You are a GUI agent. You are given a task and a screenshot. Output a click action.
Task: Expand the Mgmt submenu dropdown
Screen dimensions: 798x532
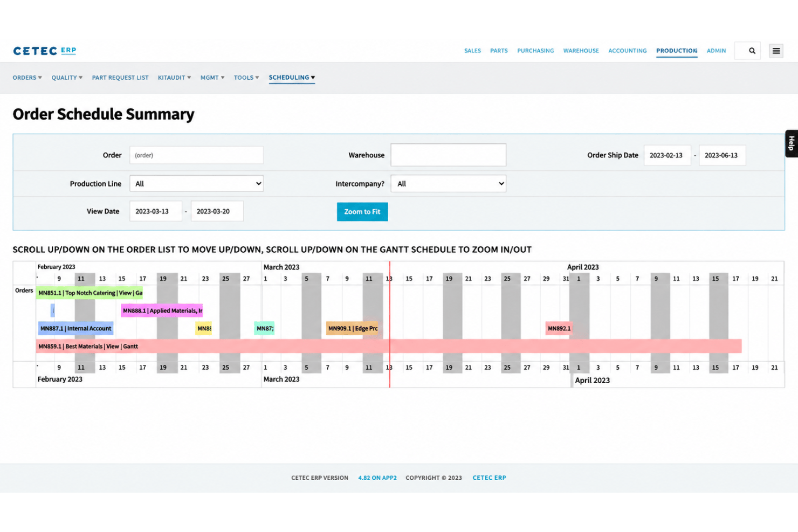click(x=212, y=78)
